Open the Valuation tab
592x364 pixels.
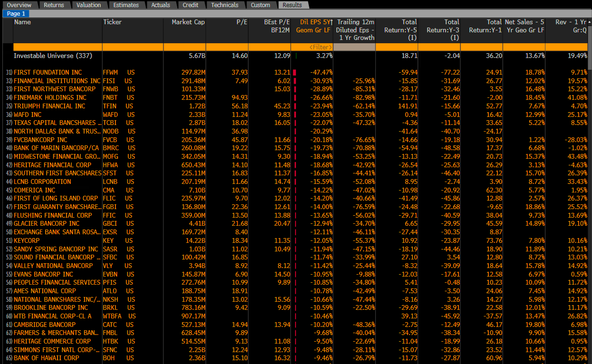pyautogui.click(x=89, y=5)
